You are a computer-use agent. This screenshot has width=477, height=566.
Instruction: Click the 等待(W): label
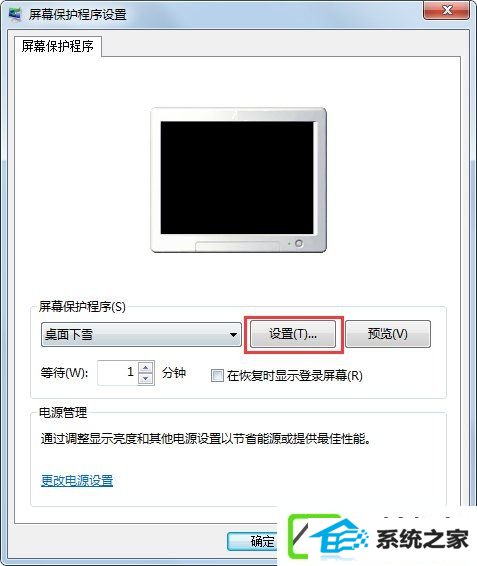point(64,373)
